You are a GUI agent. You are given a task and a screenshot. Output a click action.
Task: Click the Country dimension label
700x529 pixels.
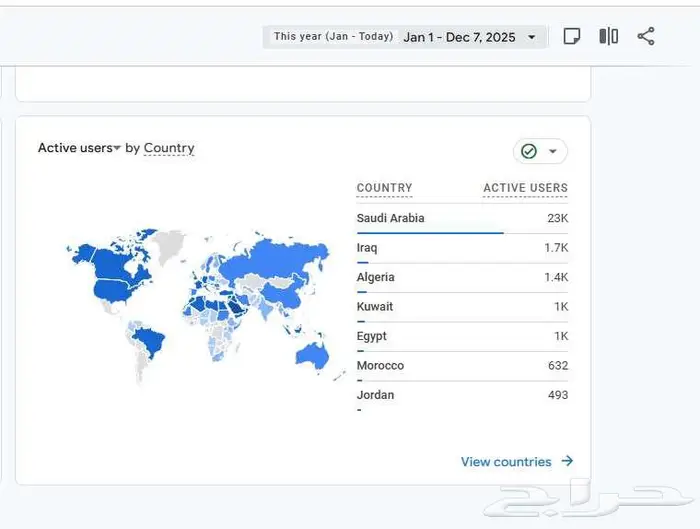(x=169, y=148)
